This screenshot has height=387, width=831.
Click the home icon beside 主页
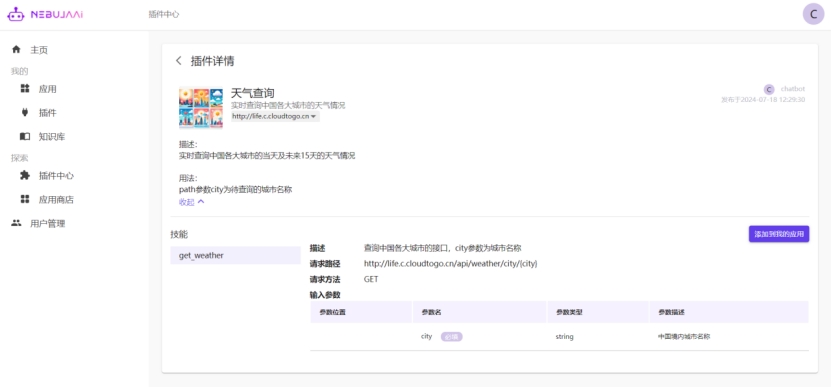pyautogui.click(x=16, y=50)
